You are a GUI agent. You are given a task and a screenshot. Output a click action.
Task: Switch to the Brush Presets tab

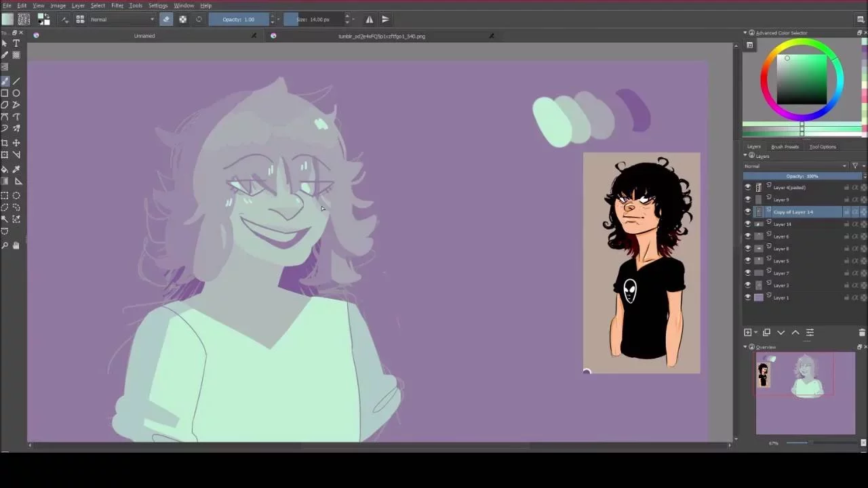point(785,146)
